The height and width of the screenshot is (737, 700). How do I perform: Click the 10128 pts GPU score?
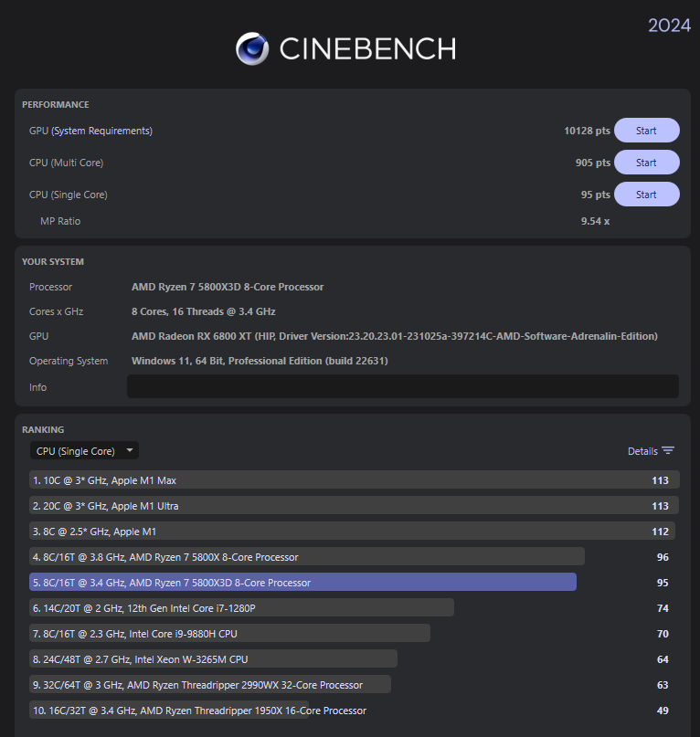[587, 131]
